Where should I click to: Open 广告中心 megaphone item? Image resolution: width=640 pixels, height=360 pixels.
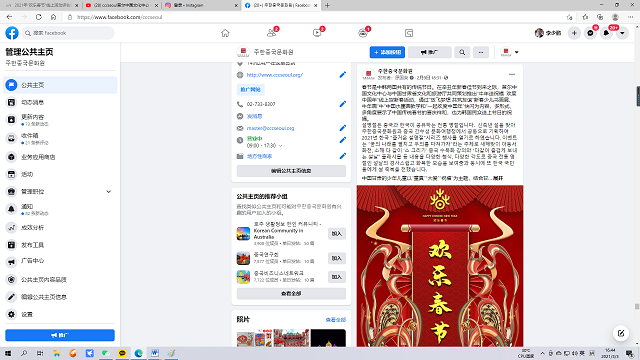pos(60,261)
